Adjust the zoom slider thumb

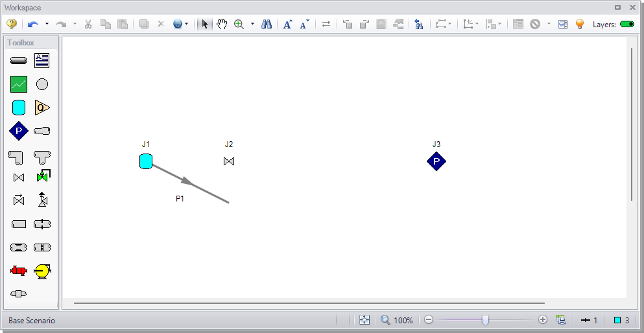(x=486, y=320)
